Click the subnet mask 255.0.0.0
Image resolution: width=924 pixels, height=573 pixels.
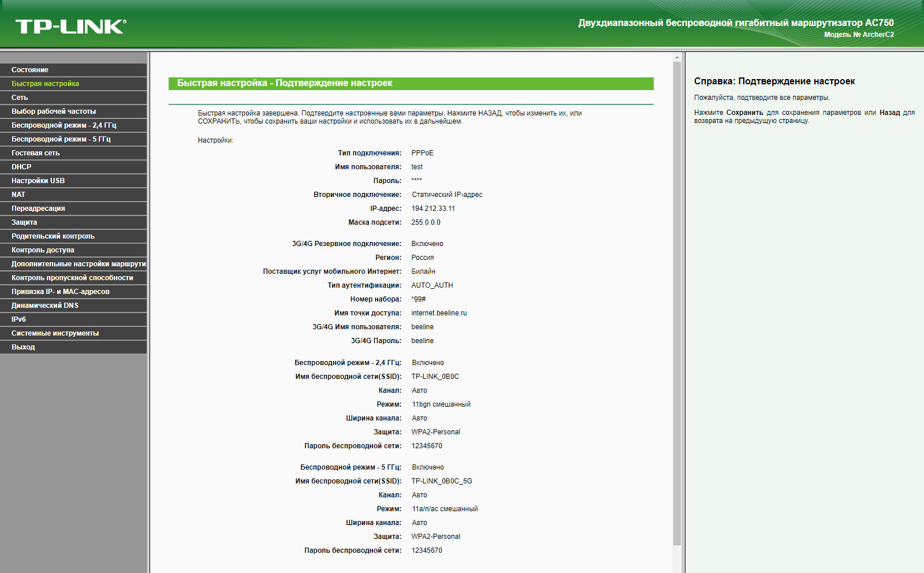[426, 222]
